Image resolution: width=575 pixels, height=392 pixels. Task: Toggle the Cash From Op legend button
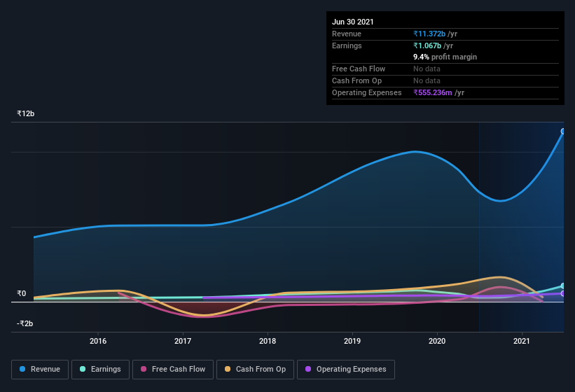(255, 370)
